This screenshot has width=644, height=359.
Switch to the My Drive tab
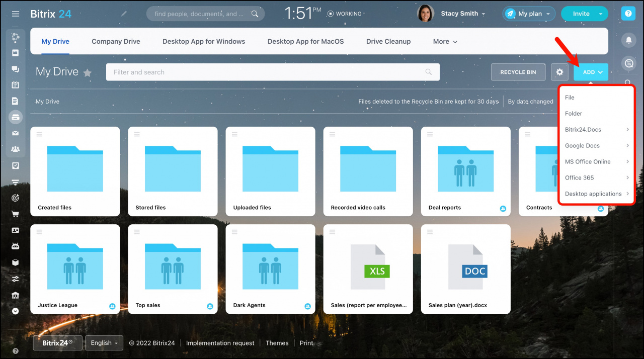pyautogui.click(x=55, y=41)
